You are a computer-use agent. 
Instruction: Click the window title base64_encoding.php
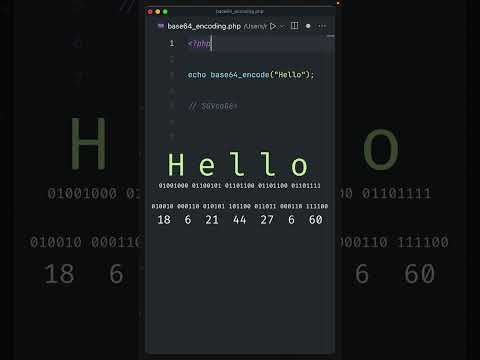(x=240, y=11)
